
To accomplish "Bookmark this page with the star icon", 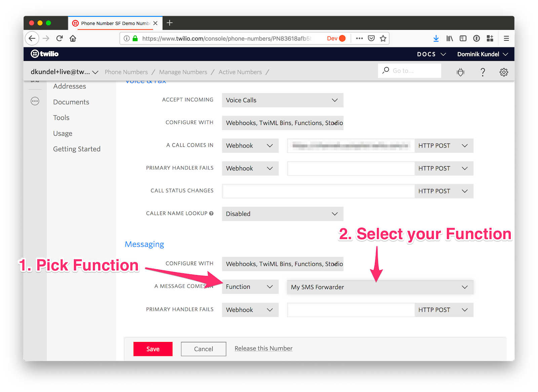I will (383, 38).
